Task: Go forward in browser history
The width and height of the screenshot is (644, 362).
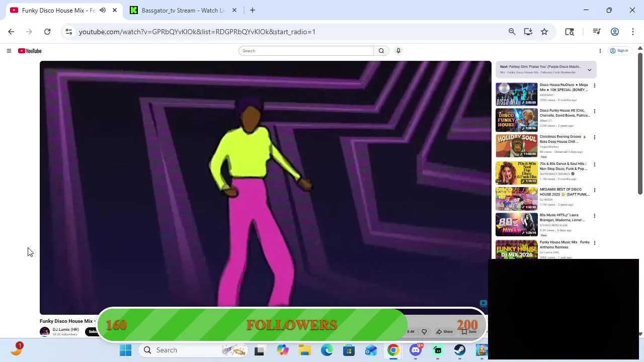Action: [x=29, y=32]
